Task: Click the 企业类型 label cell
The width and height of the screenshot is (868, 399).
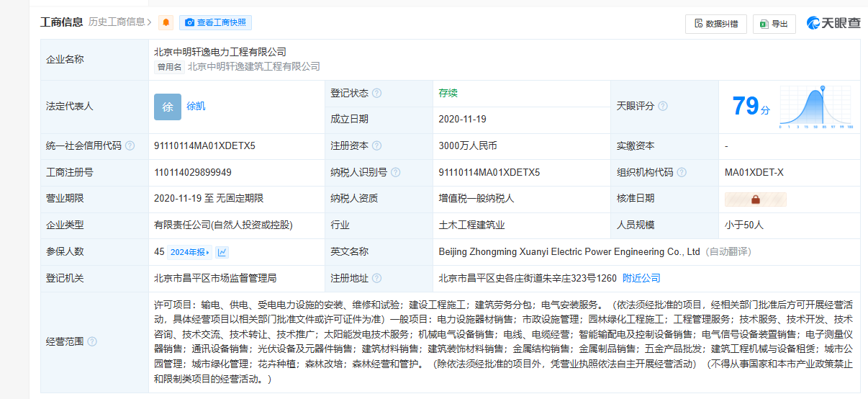Action: pyautogui.click(x=94, y=225)
